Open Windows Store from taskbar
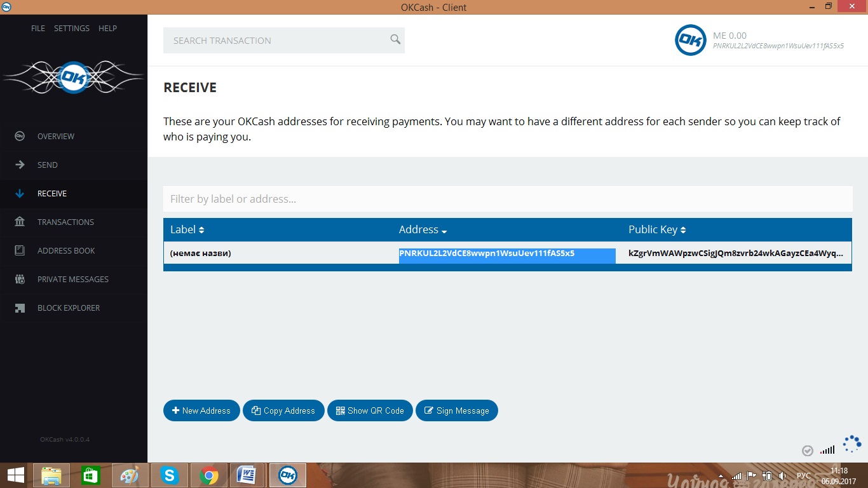868x488 pixels. tap(91, 475)
